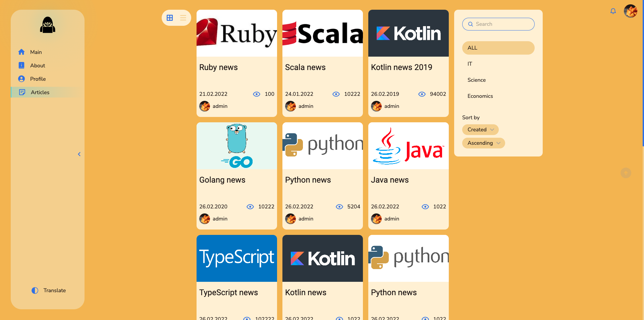Click the page scrollbar on right edge
Image resolution: width=644 pixels, height=320 pixels.
[643, 73]
